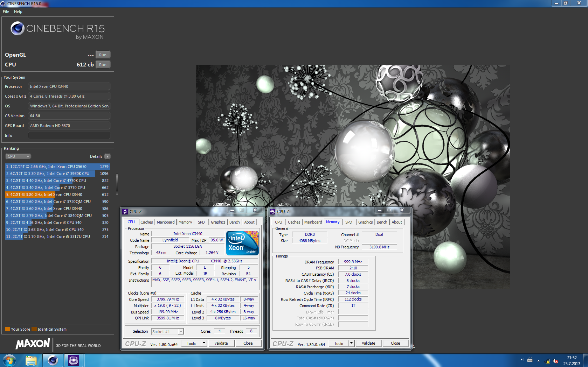Open the File menu in Cinebench
The height and width of the screenshot is (367, 588).
pos(6,12)
